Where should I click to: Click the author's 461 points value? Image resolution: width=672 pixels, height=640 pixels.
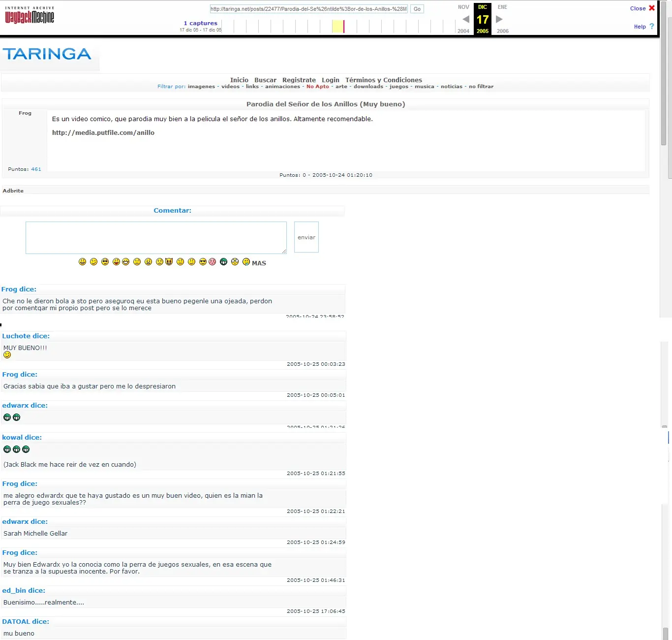click(x=36, y=169)
